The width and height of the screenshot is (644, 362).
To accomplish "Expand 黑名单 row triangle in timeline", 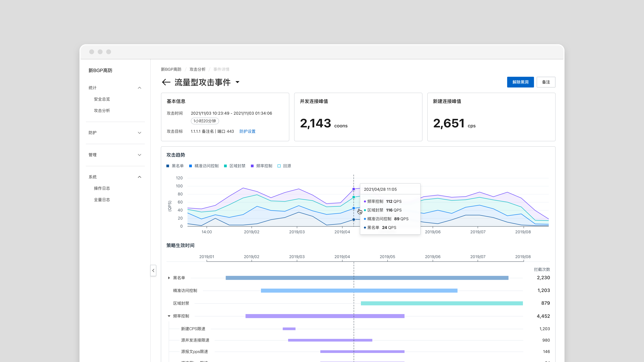I will click(x=169, y=278).
